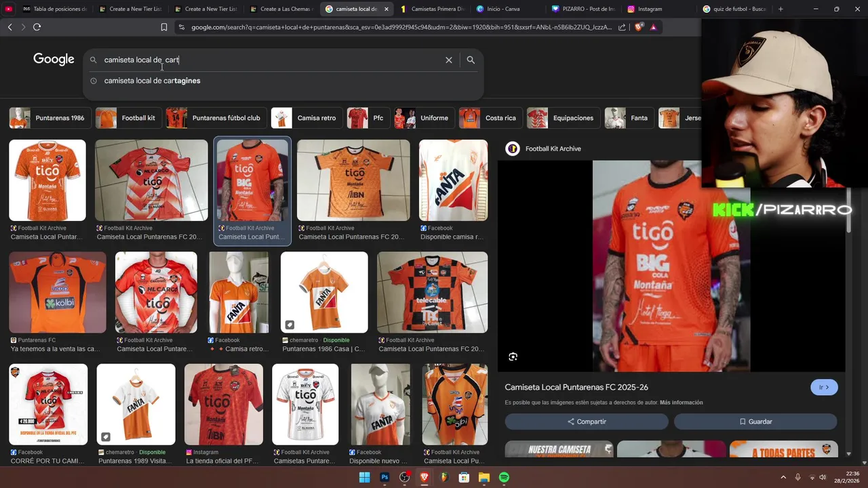Filter by 'Puntarenas fútbol club' chip
Image resolution: width=868 pixels, height=488 pixels.
(216, 118)
